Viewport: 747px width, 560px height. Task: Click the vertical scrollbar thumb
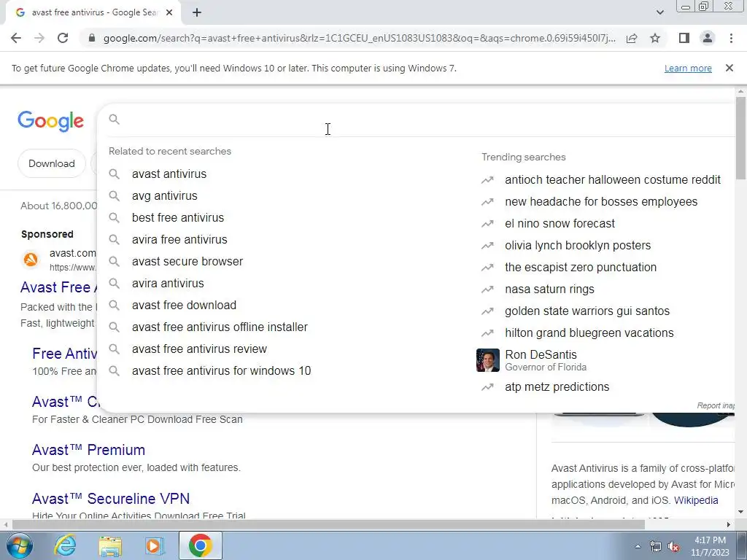(x=740, y=138)
